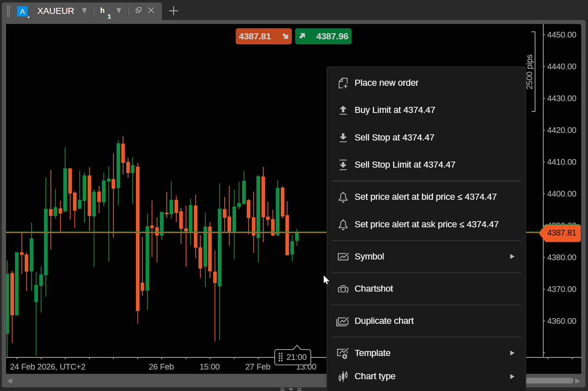Click the green buy arrow icon
This screenshot has height=391, width=588.
pyautogui.click(x=302, y=36)
